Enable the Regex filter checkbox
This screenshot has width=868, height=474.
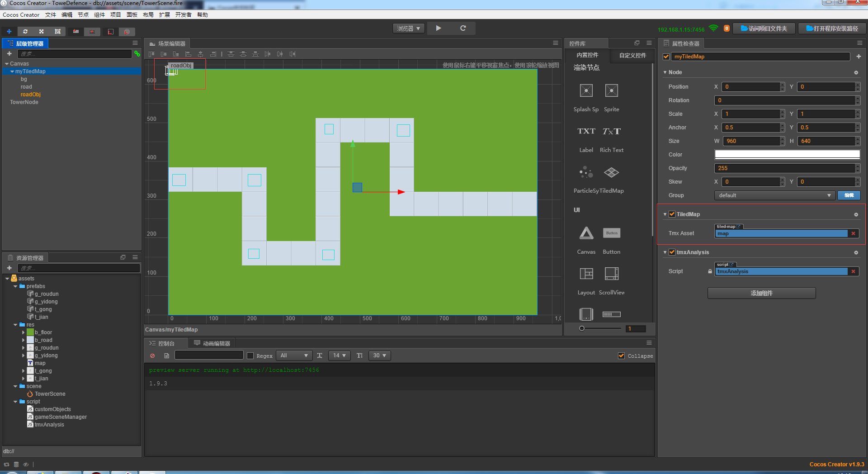(250, 356)
